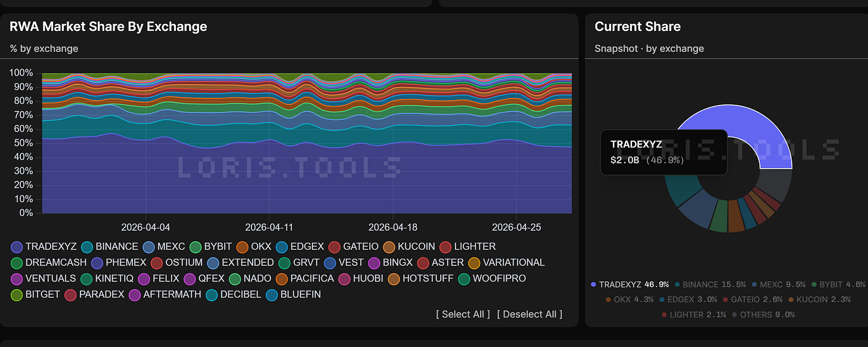Select the QFEX legend entry
Viewport: 868px width, 347px height.
click(x=204, y=279)
